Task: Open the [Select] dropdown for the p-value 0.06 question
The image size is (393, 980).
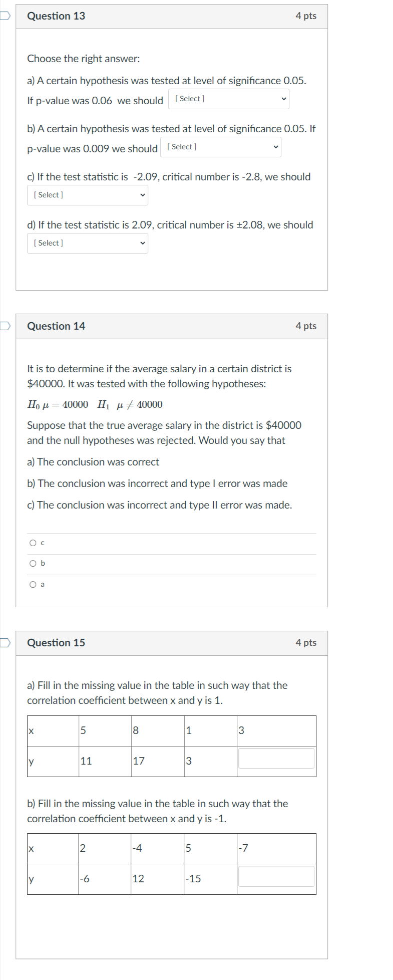Action: (x=229, y=99)
